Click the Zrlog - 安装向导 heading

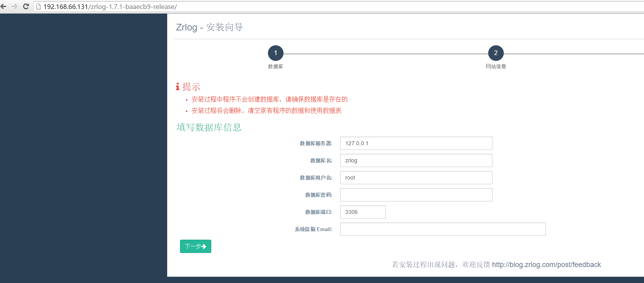point(210,27)
